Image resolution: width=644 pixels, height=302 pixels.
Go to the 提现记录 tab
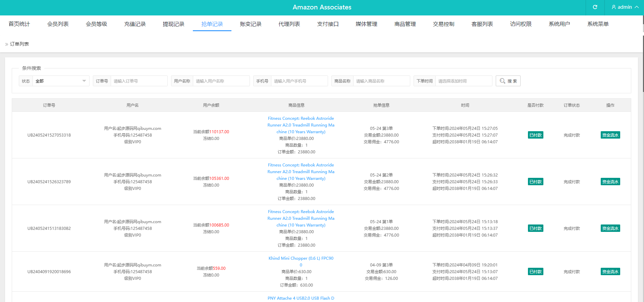pos(173,24)
